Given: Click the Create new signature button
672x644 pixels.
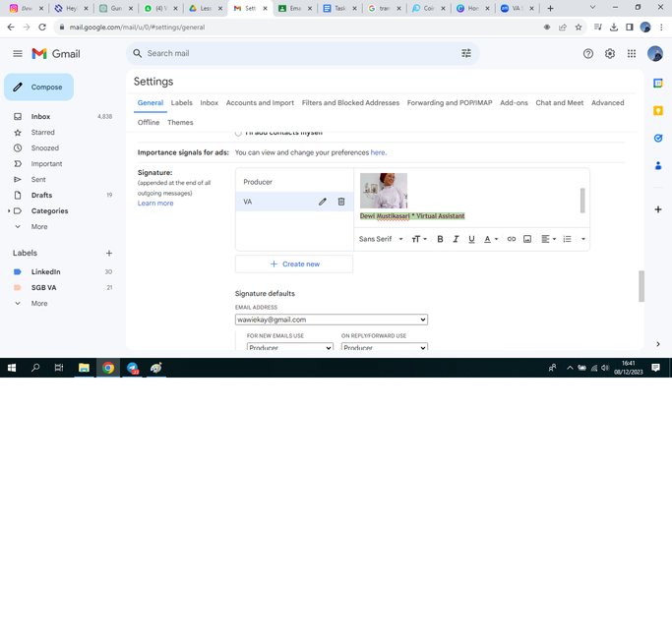Looking at the screenshot, I should pyautogui.click(x=294, y=264).
